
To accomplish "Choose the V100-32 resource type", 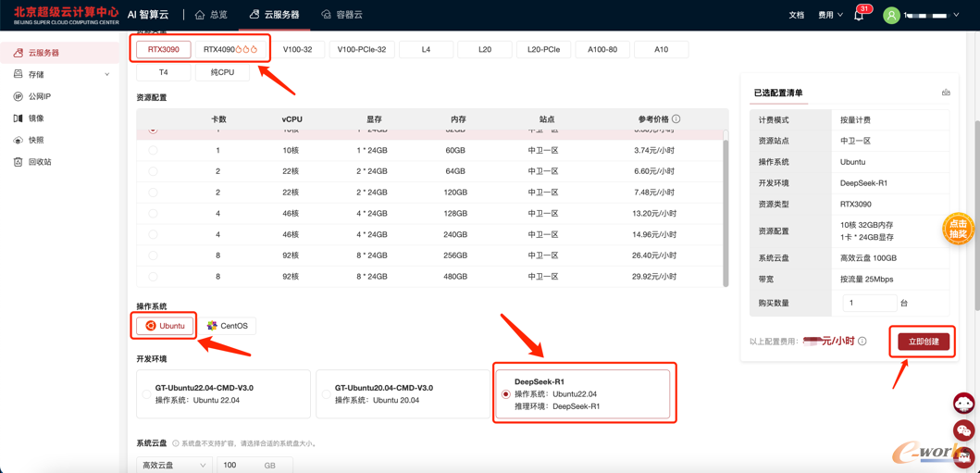I will point(297,49).
